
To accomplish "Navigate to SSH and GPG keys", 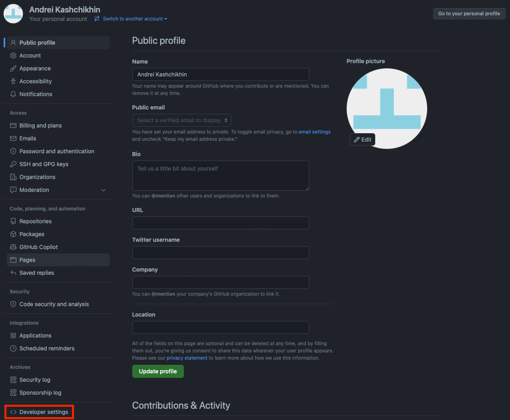I will [58, 164].
